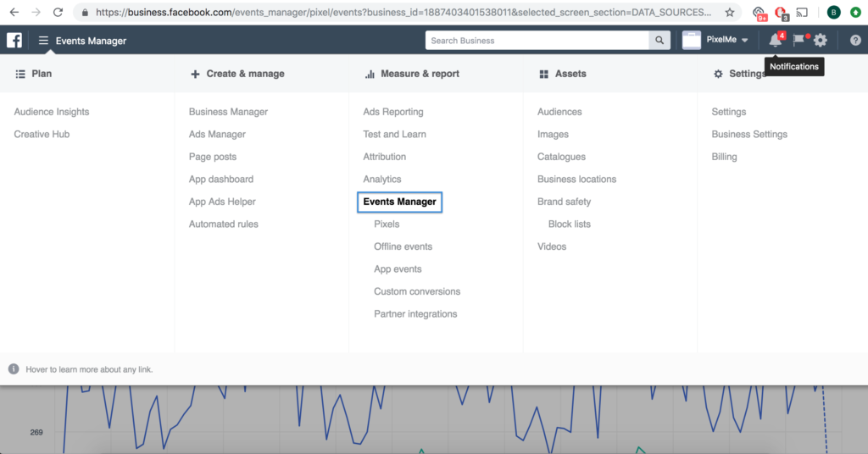Screen dimensions: 868x454
Task: Expand the PixelMe account dropdown
Action: pyautogui.click(x=727, y=40)
